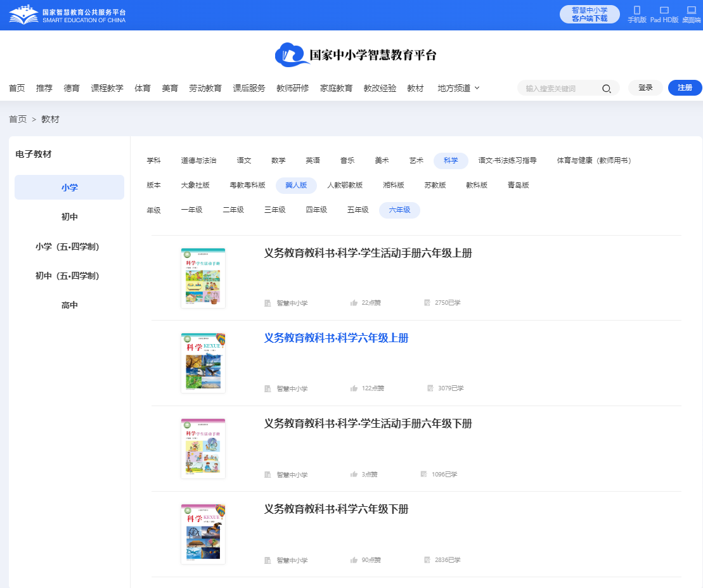Image resolution: width=703 pixels, height=588 pixels.
Task: Open the 教师研修 navigation menu item
Action: pyautogui.click(x=292, y=88)
